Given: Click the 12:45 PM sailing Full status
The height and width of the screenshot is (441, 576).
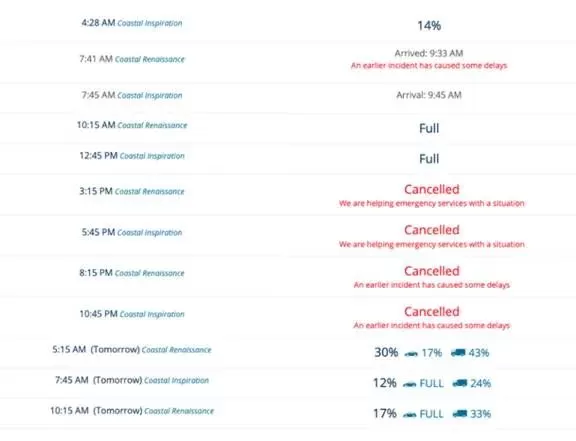Looking at the screenshot, I should pyautogui.click(x=429, y=159).
